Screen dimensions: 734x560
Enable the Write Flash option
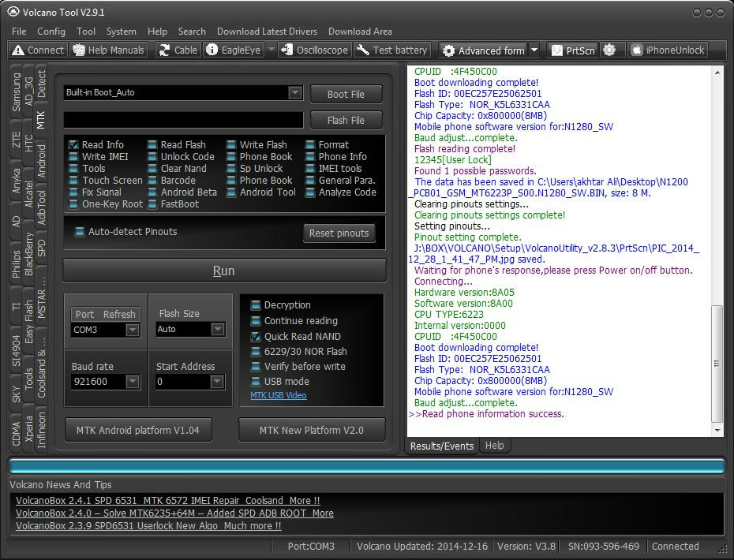[231, 144]
